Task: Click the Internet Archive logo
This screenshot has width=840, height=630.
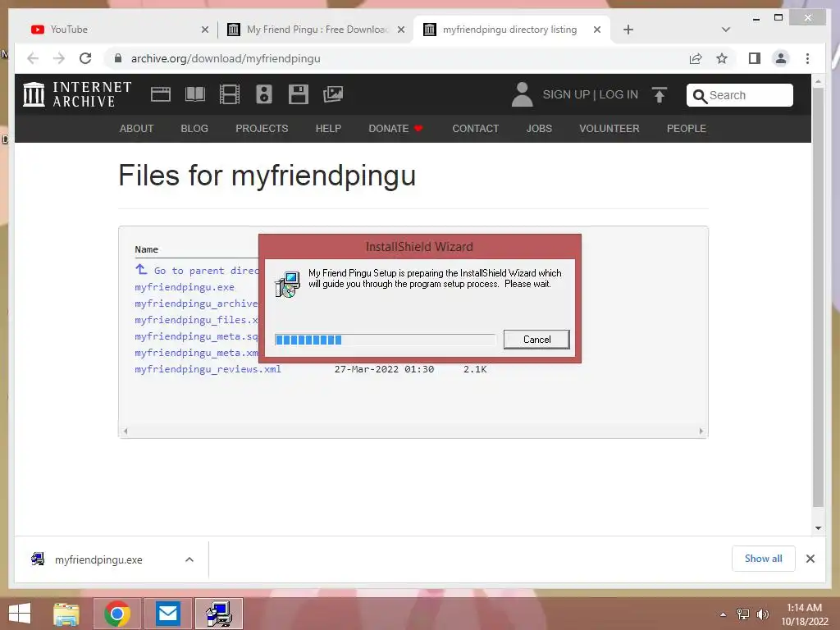Action: (77, 94)
